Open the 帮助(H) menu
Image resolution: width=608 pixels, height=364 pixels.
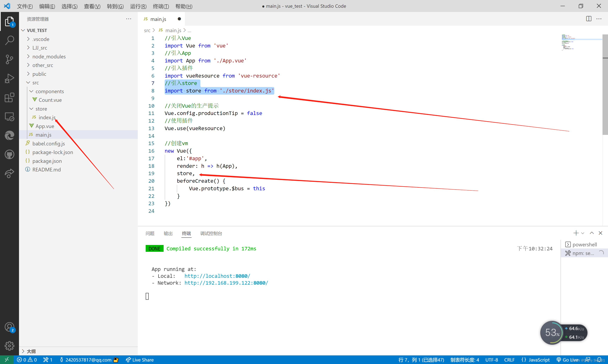[x=184, y=6]
